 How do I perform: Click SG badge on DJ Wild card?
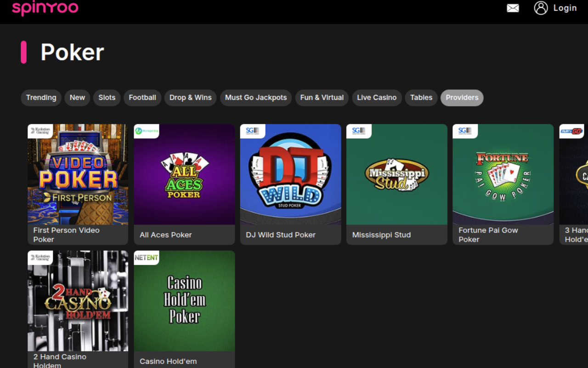[253, 131]
